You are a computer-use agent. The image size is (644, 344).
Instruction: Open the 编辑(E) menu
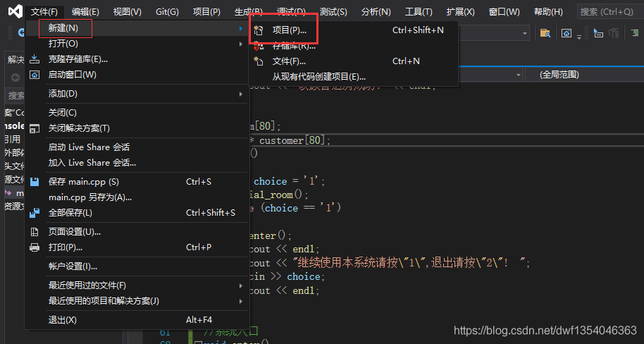[x=85, y=12]
